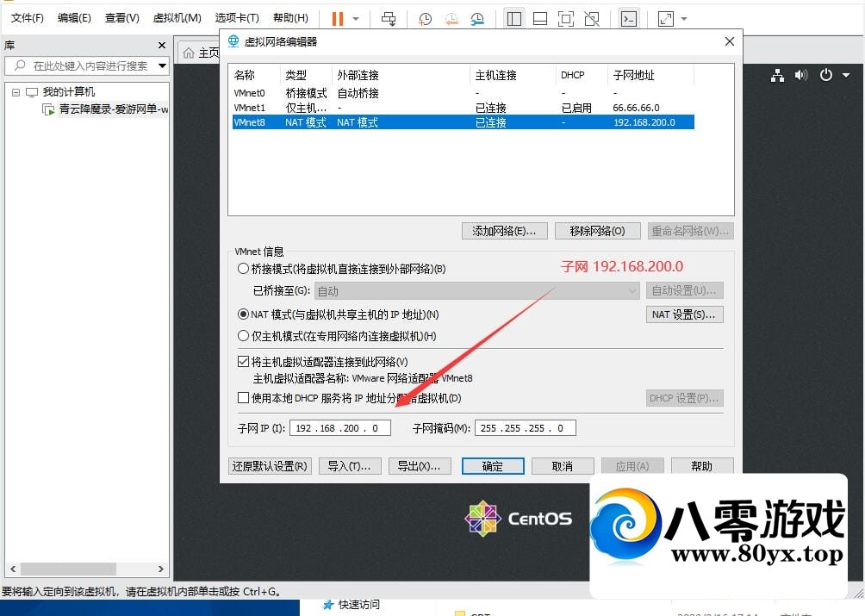Confirm with the 确定 button
865x616 pixels.
point(493,466)
